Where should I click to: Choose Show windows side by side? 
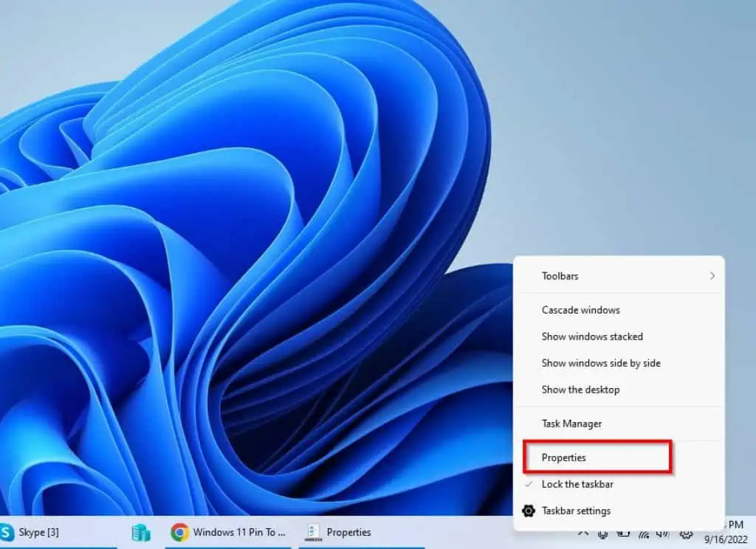[x=600, y=363]
